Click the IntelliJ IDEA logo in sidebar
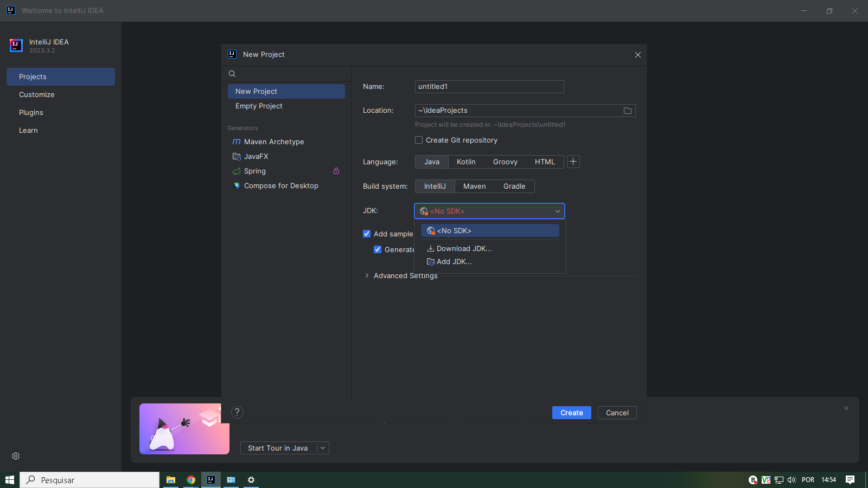Screen dimensions: 868x488 16,46
